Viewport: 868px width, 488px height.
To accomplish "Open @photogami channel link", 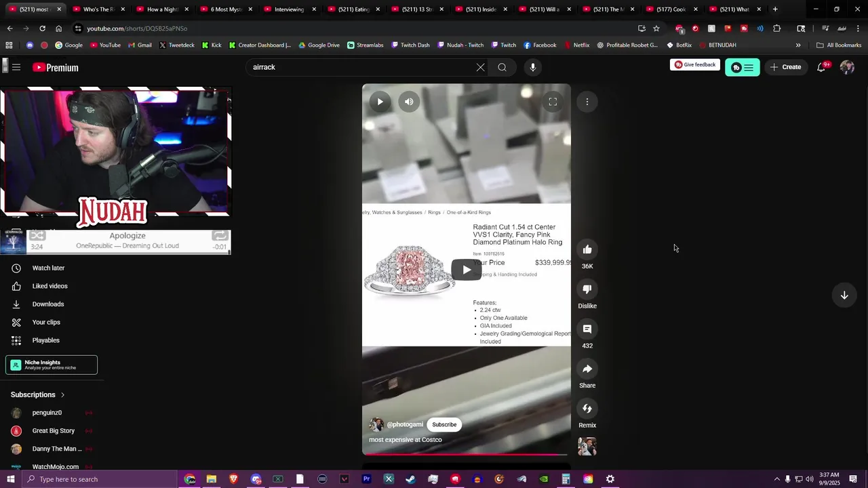I will point(405,424).
